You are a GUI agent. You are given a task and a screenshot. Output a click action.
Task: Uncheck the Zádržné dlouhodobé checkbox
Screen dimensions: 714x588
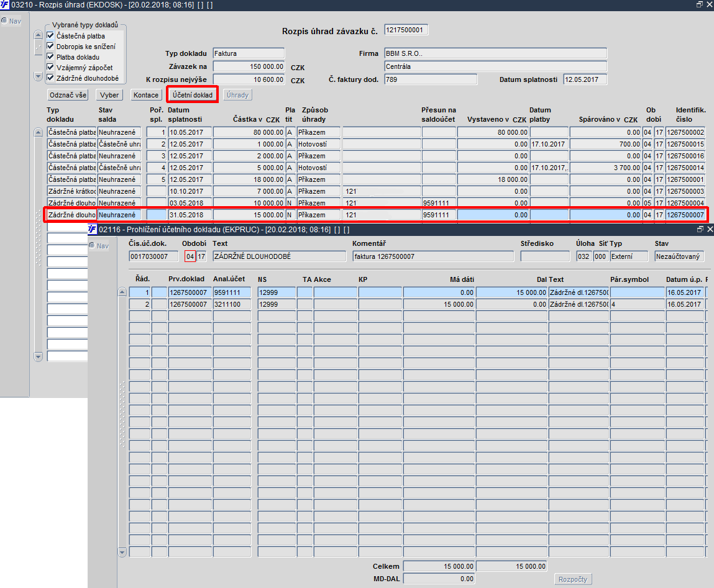tap(50, 78)
